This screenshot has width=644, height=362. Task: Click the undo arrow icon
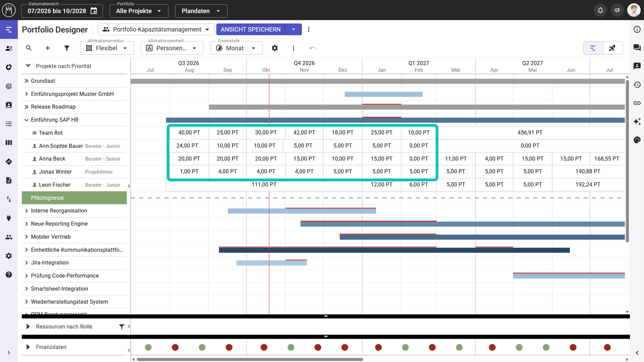313,48
